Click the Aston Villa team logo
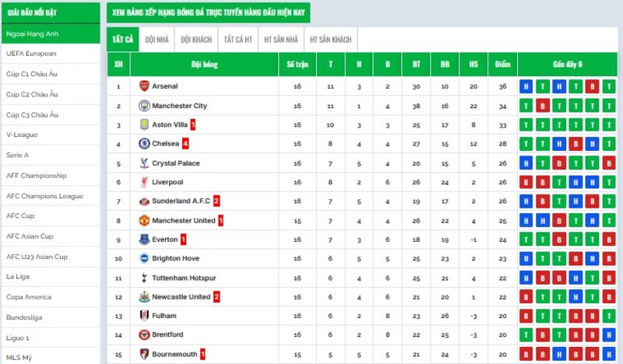 pos(144,124)
